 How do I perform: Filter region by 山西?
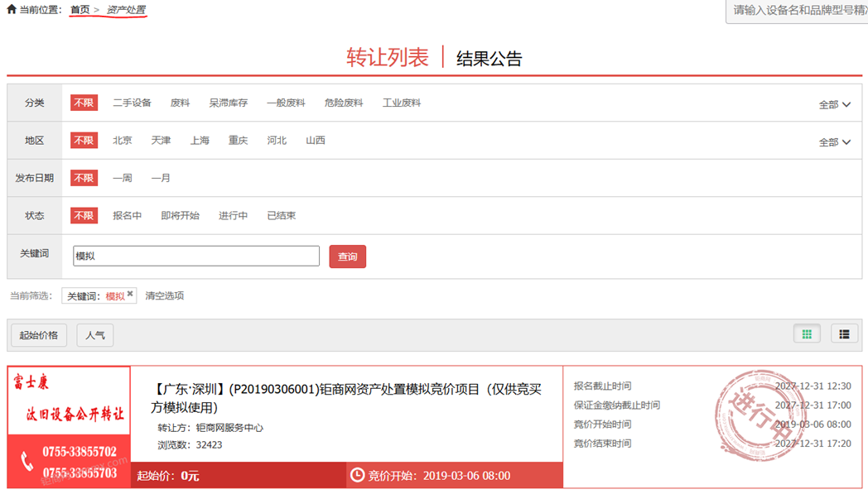tap(316, 141)
